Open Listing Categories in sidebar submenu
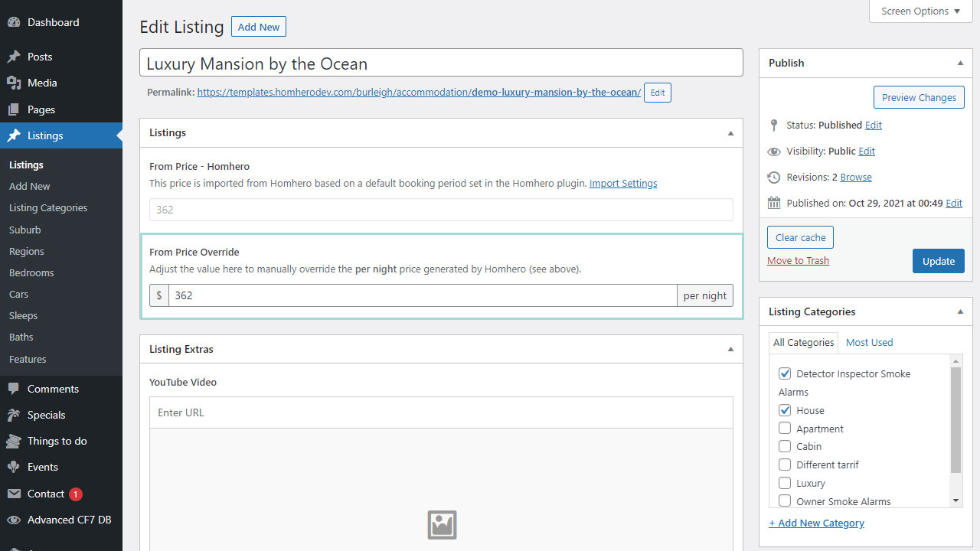Image resolution: width=980 pixels, height=551 pixels. 48,208
